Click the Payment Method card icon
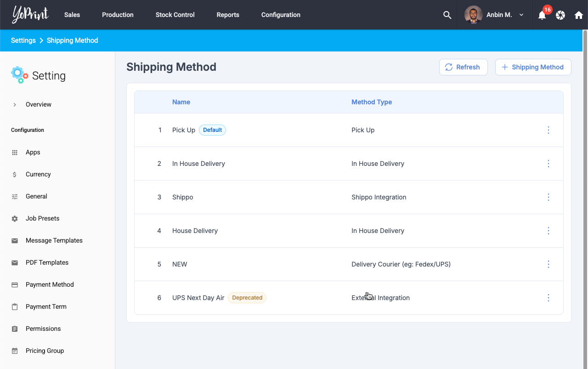 [15, 285]
